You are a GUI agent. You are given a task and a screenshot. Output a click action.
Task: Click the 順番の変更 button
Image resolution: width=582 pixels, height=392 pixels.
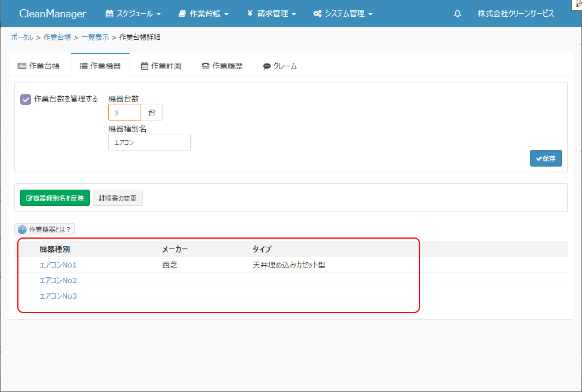pyautogui.click(x=118, y=198)
